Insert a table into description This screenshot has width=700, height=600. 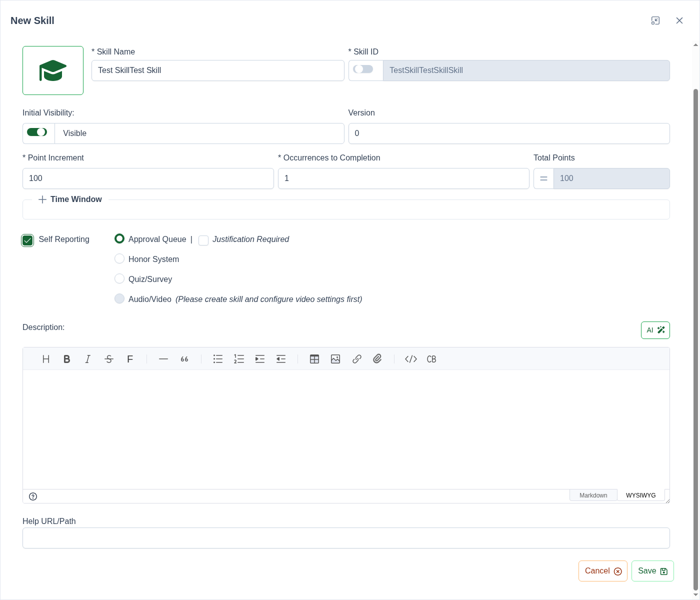pos(314,359)
